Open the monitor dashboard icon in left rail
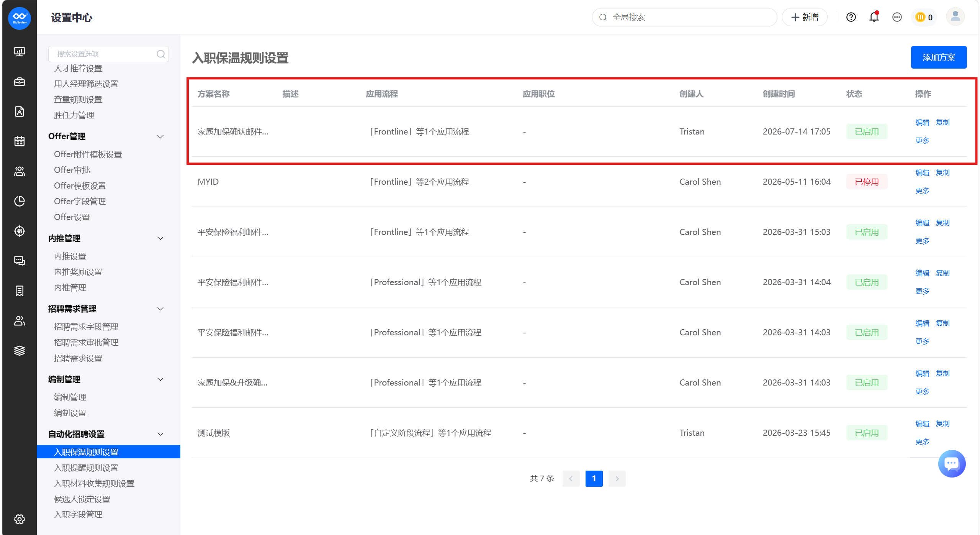This screenshot has height=535, width=980. click(20, 52)
